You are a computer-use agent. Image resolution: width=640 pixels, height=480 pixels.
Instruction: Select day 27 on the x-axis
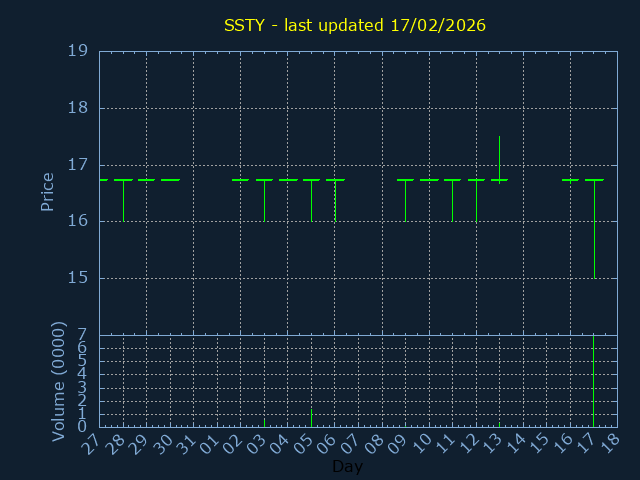coord(90,443)
